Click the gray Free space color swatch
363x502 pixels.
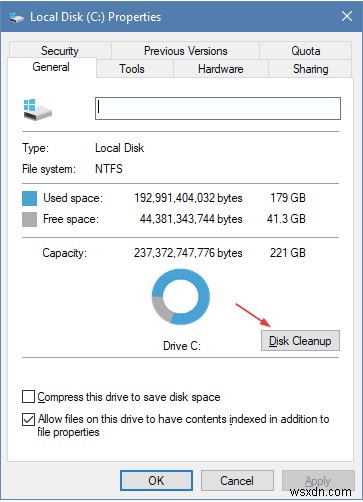29,220
